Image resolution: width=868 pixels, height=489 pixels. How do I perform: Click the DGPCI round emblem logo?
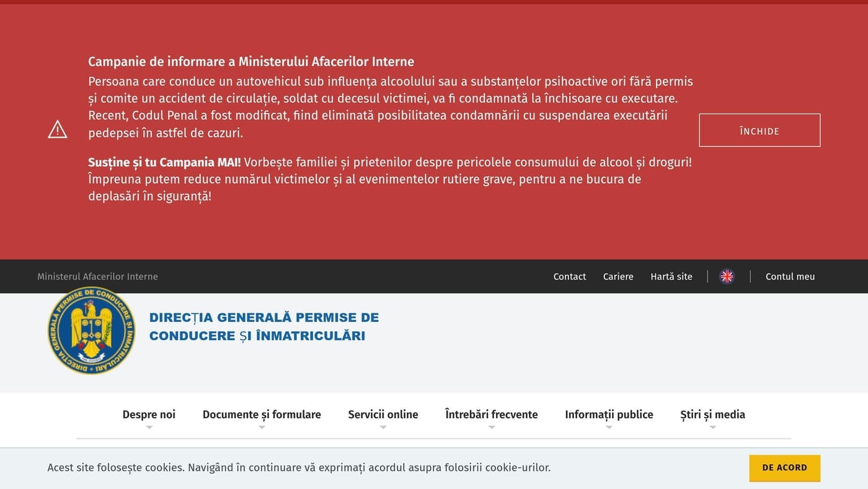(x=92, y=331)
